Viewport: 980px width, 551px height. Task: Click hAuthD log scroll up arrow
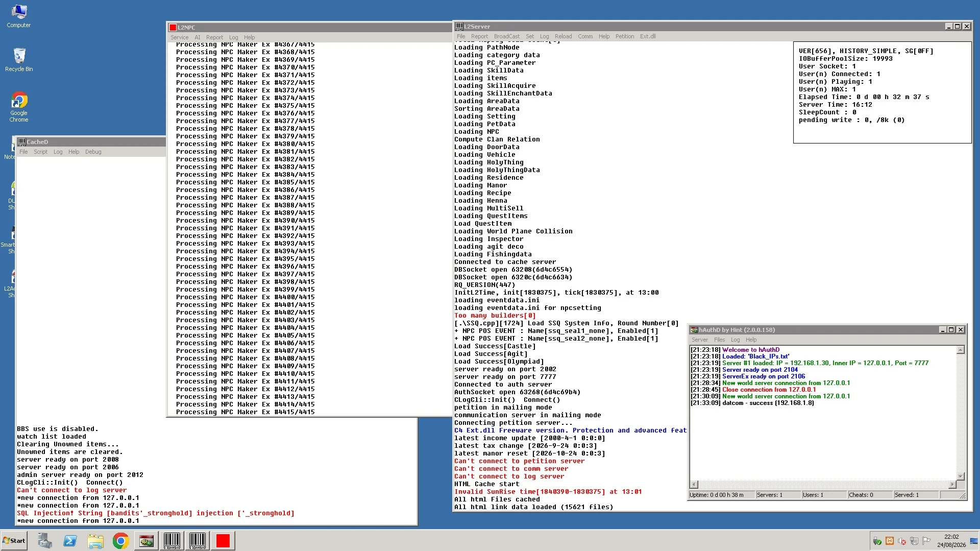pos(960,350)
